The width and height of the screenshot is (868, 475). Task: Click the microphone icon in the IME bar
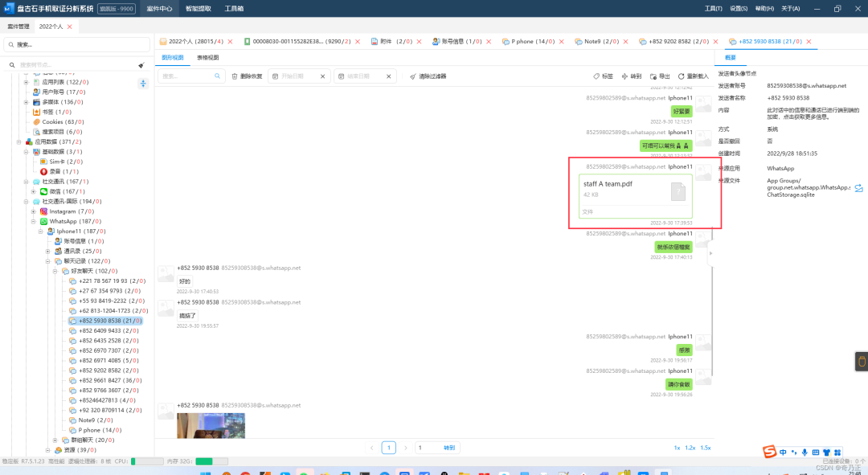pyautogui.click(x=805, y=452)
